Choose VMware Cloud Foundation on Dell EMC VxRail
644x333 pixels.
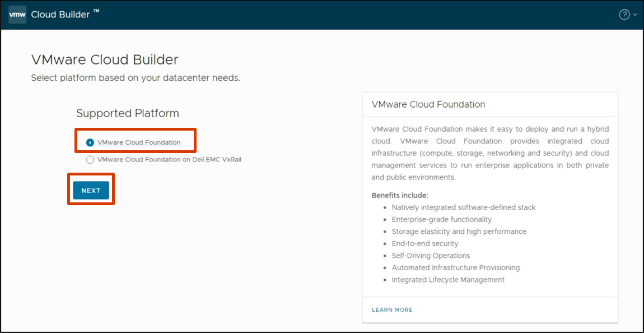tap(164, 160)
